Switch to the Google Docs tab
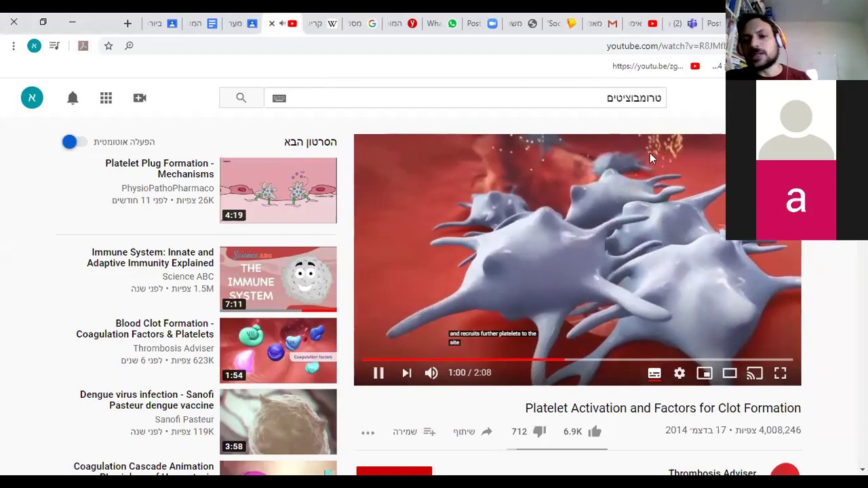Screen dimensions: 868x488 coord(203,24)
